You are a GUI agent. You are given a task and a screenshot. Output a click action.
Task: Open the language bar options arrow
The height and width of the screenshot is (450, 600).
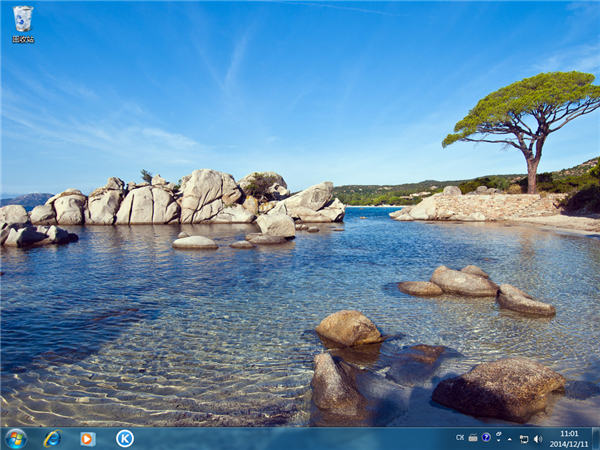point(497,442)
